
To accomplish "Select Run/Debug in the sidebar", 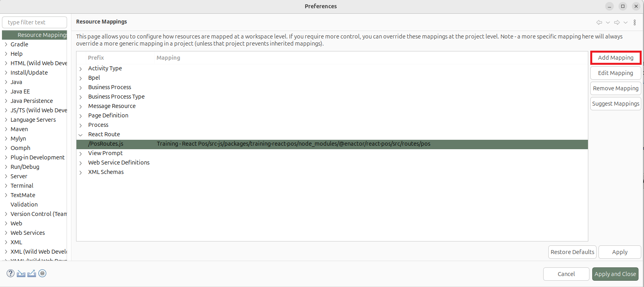I will [x=25, y=167].
